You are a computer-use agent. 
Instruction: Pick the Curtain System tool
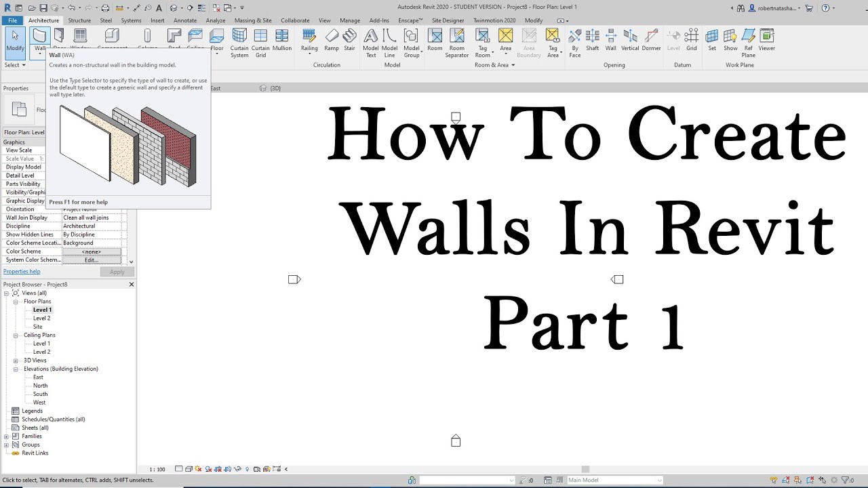pyautogui.click(x=239, y=43)
